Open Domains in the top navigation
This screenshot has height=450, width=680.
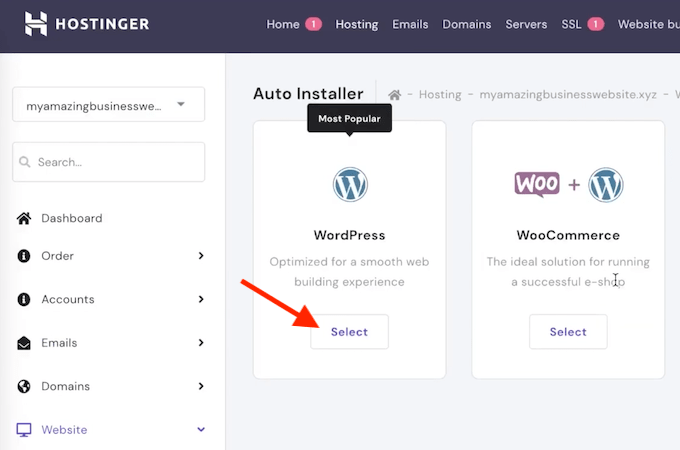467,24
